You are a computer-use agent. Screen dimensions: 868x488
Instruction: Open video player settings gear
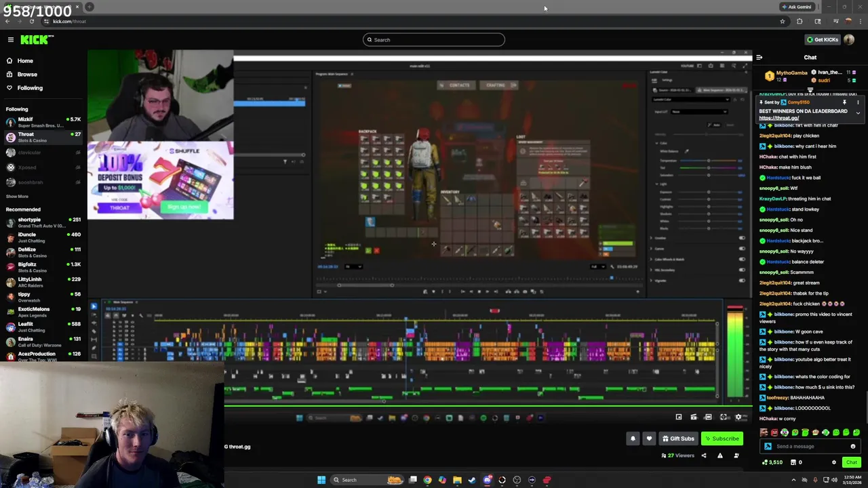point(738,418)
